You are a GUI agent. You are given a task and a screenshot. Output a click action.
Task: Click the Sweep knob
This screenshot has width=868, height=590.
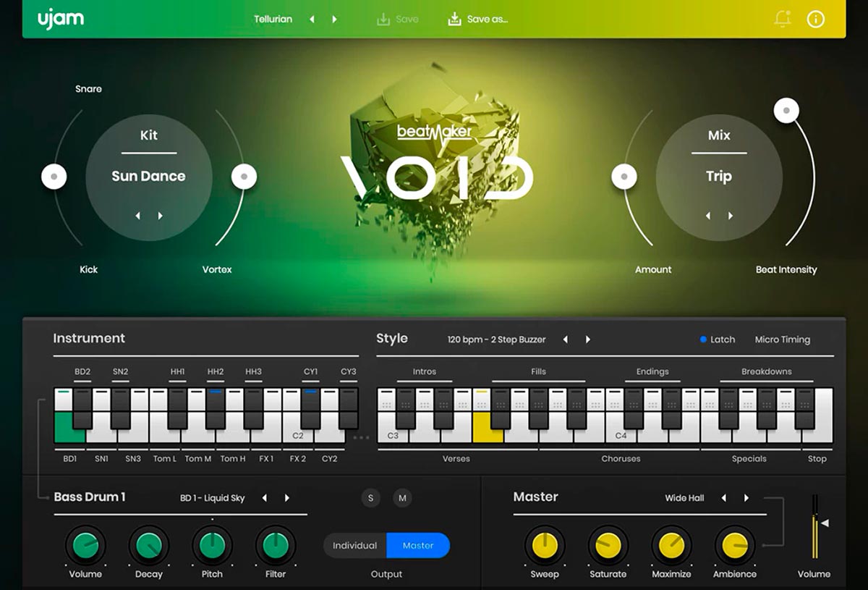(545, 545)
